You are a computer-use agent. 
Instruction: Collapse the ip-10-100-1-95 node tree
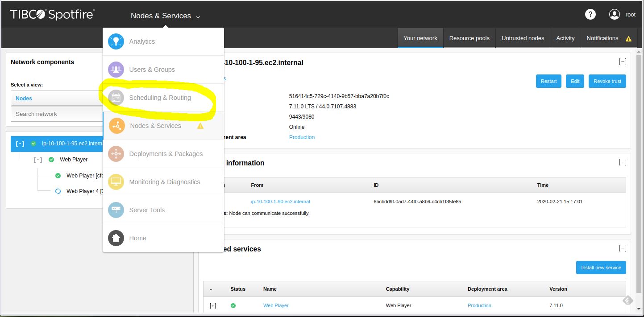point(20,144)
